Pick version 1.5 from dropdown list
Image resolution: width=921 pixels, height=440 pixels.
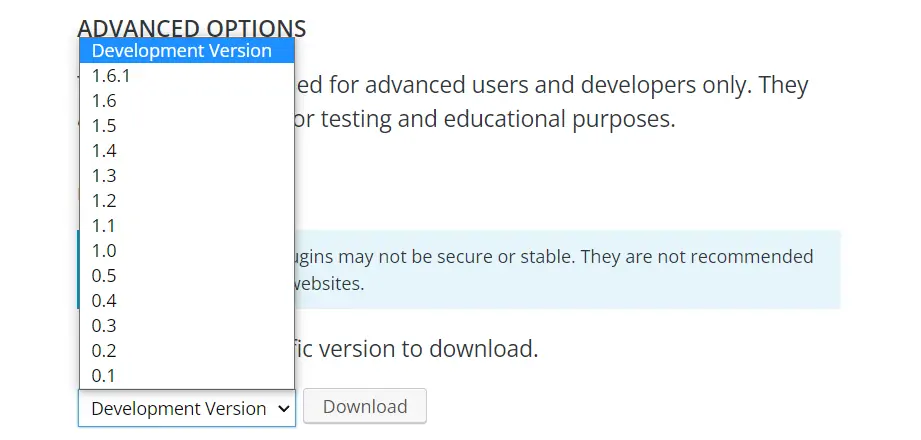(x=186, y=125)
